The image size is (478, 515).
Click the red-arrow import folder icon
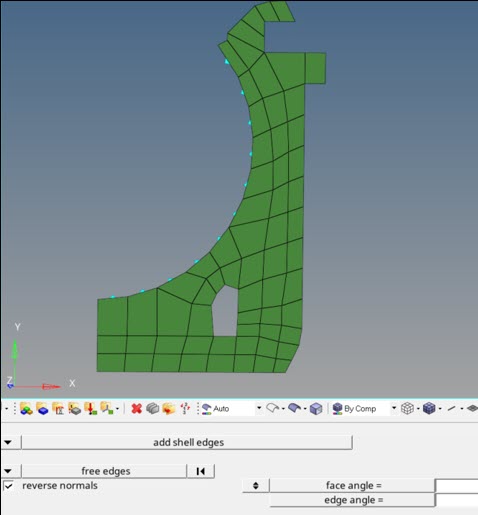(90, 408)
